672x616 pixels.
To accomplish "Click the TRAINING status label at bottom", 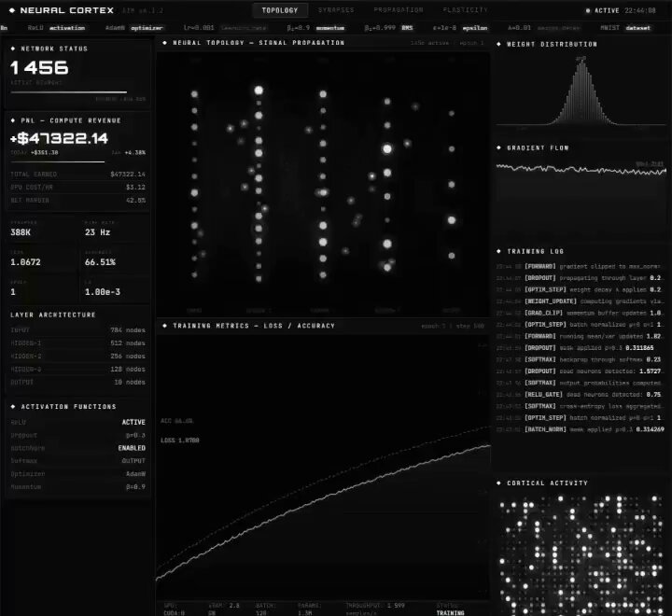I will click(x=450, y=612).
